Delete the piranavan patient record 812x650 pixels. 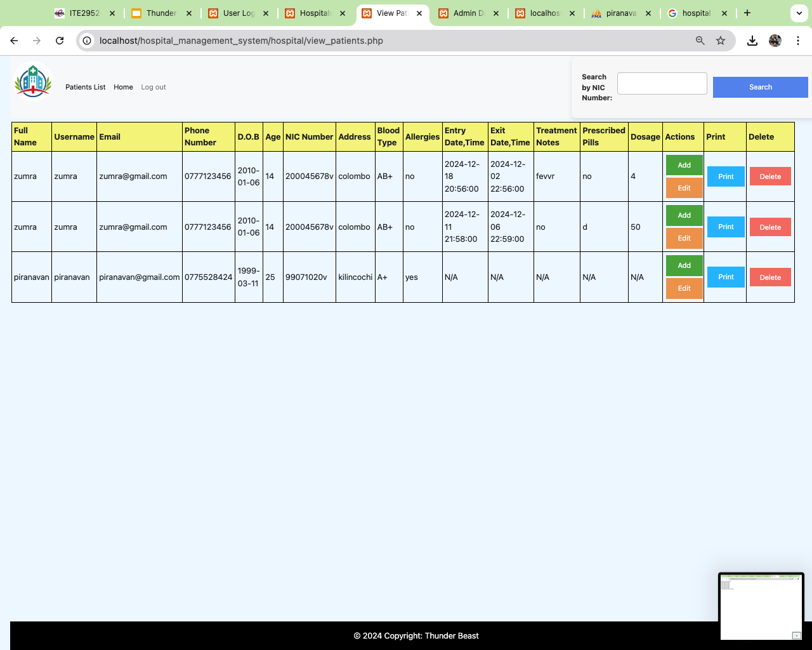pyautogui.click(x=770, y=277)
